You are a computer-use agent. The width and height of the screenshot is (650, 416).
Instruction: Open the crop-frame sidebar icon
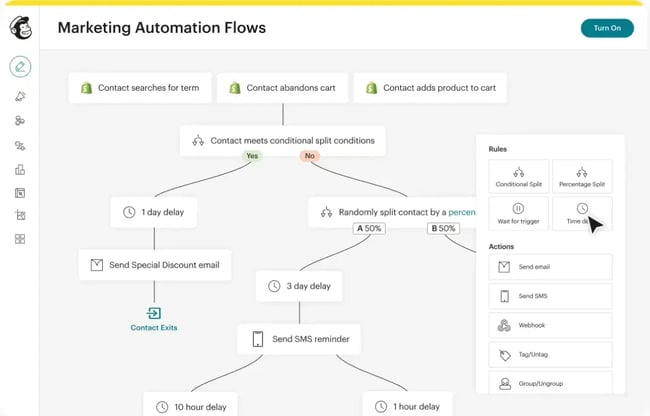pyautogui.click(x=20, y=215)
